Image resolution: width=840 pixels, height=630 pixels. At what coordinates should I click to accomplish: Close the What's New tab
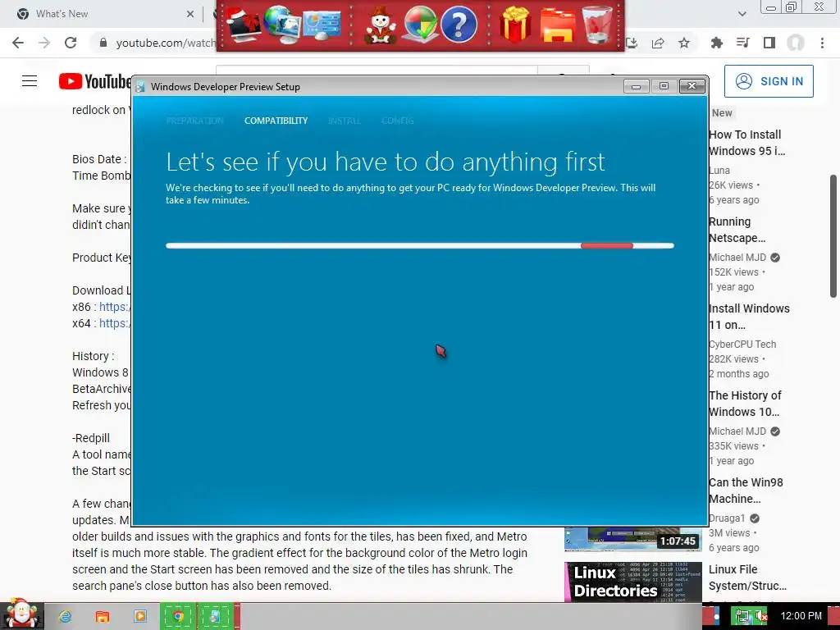[x=190, y=14]
